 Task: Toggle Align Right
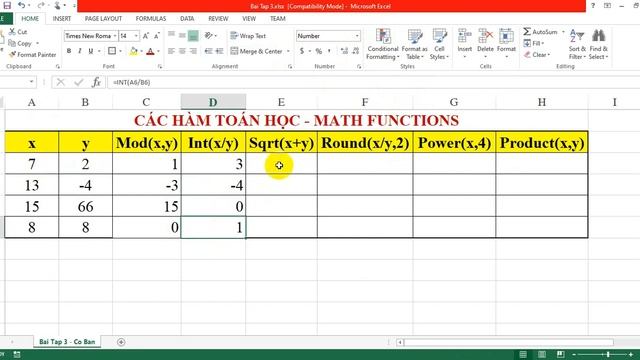(193, 51)
